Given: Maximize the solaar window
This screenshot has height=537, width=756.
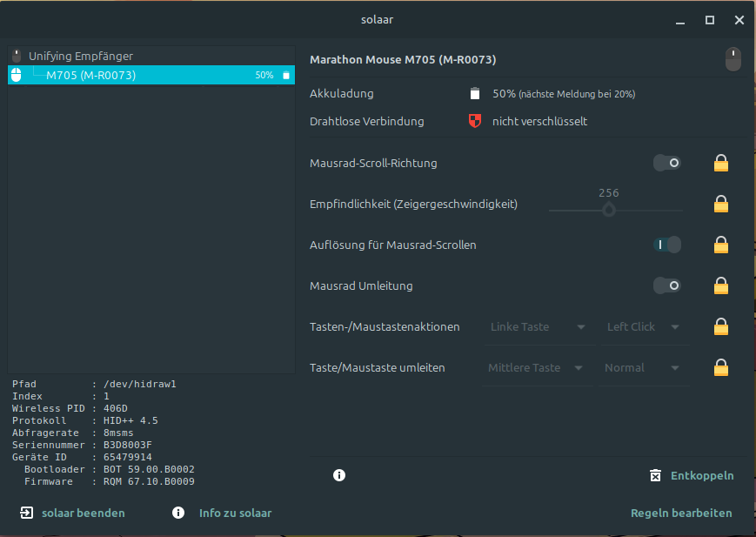Looking at the screenshot, I should 710,20.
